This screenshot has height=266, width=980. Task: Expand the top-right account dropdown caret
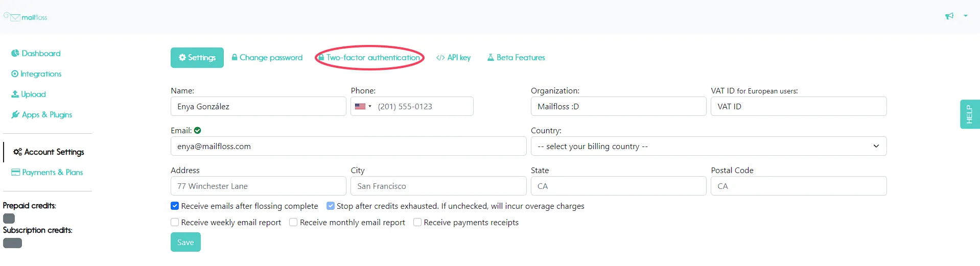point(966,16)
